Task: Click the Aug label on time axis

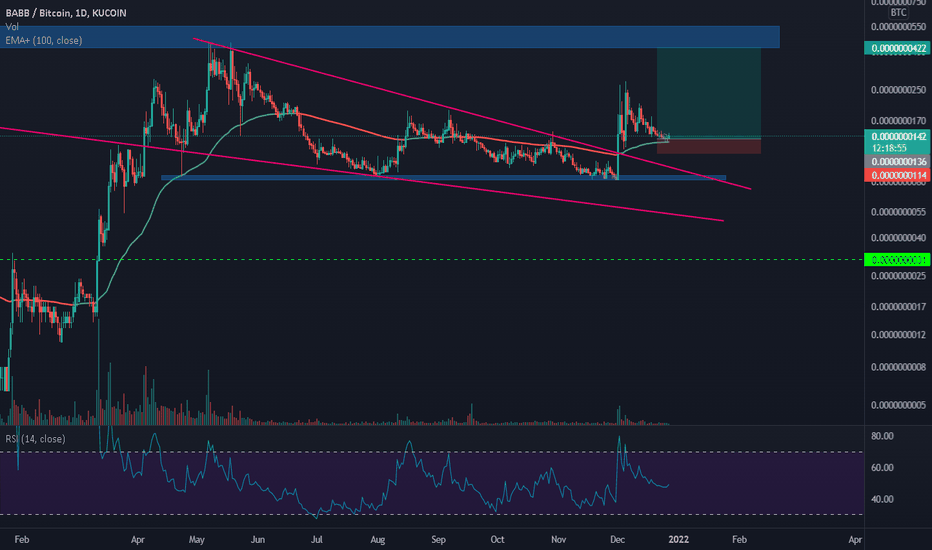Action: pyautogui.click(x=377, y=539)
